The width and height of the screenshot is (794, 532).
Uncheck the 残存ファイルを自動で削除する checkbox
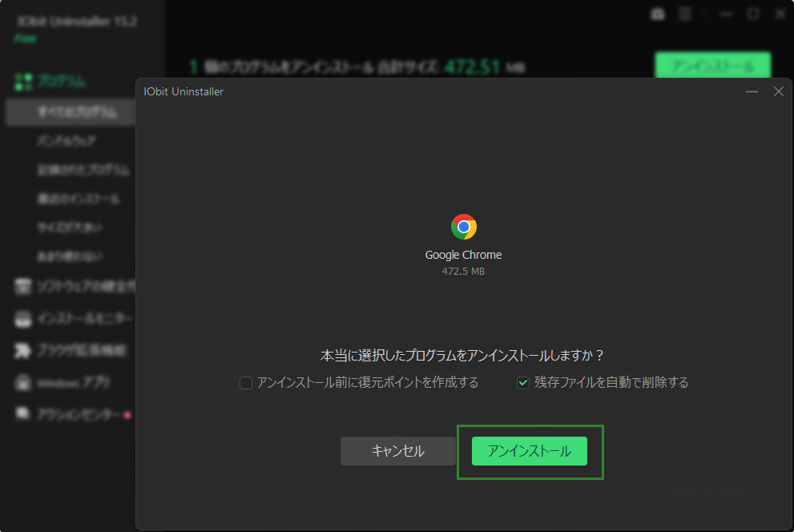(x=523, y=383)
